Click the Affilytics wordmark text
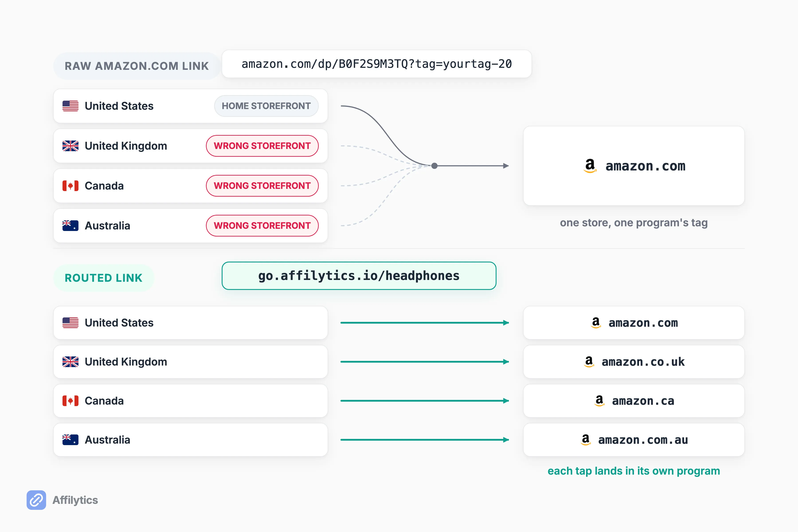 pos(75,500)
